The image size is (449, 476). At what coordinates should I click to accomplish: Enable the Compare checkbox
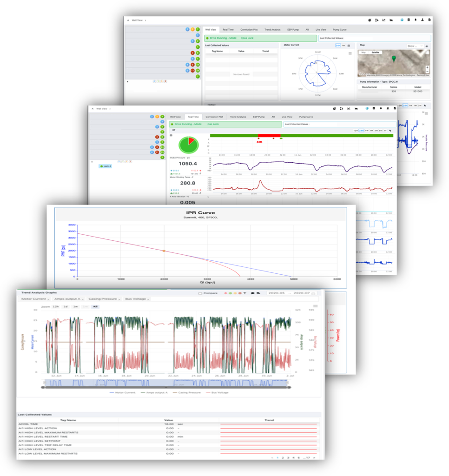(x=200, y=293)
